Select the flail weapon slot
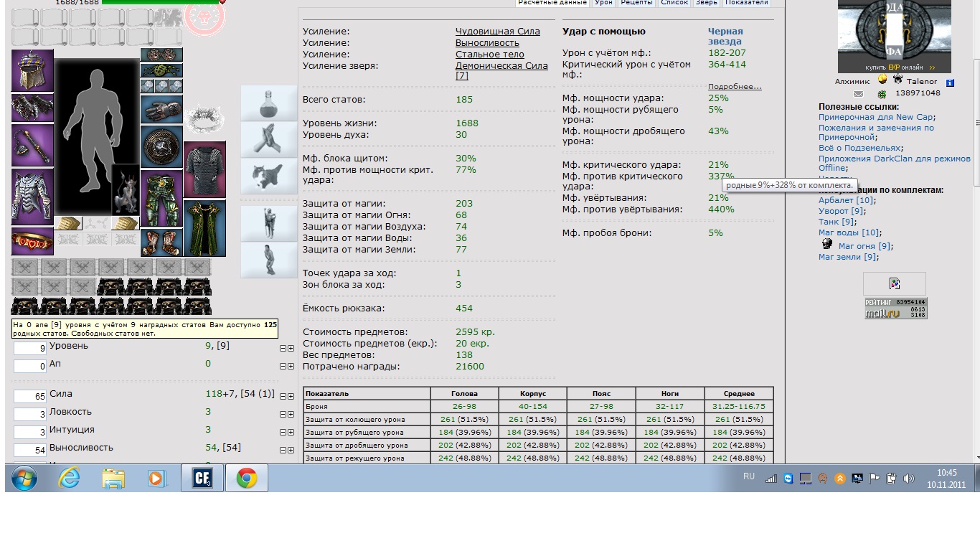The height and width of the screenshot is (551, 980). pos(32,146)
